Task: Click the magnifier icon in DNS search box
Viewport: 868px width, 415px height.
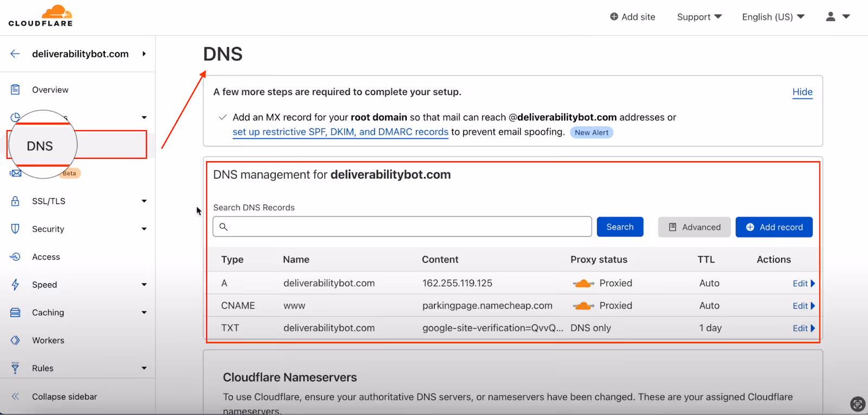Action: pyautogui.click(x=224, y=227)
